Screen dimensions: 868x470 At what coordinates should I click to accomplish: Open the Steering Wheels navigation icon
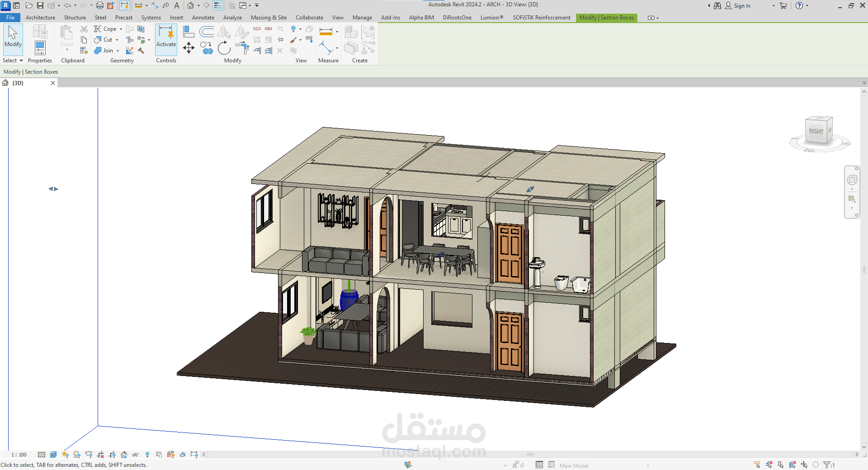click(x=852, y=180)
